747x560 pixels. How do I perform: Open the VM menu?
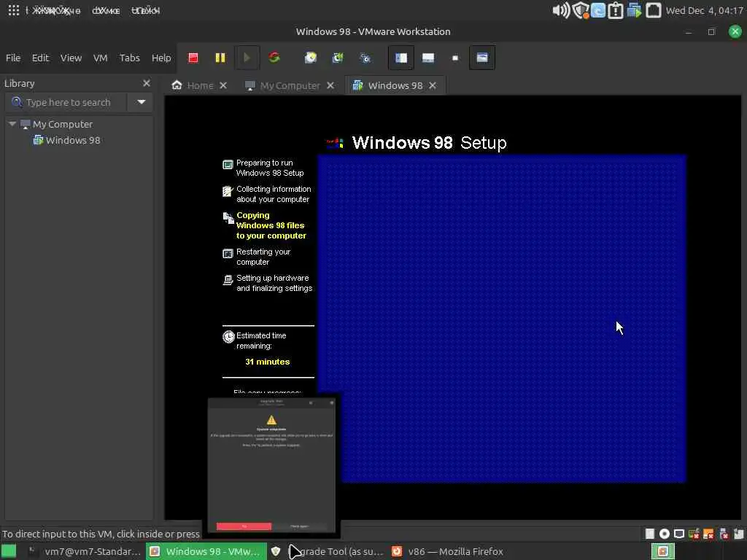[100, 58]
